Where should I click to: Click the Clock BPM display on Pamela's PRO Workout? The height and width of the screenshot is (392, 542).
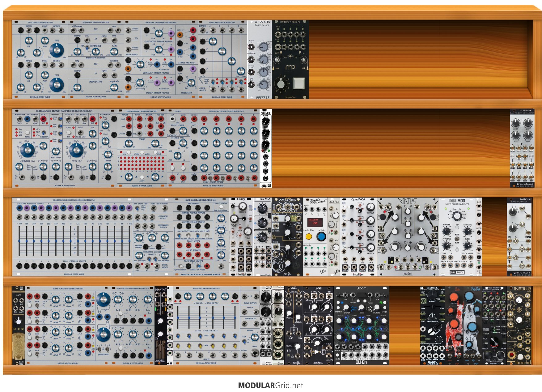[x=315, y=222]
